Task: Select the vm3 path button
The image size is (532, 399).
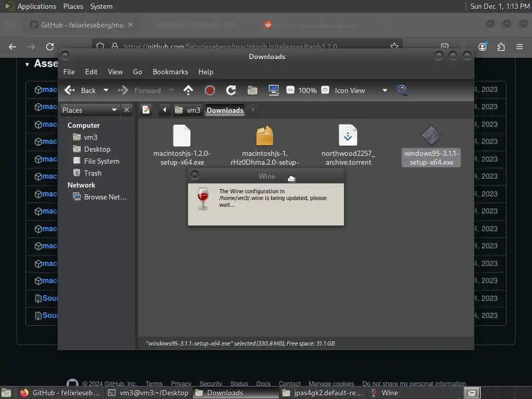Action: point(187,110)
